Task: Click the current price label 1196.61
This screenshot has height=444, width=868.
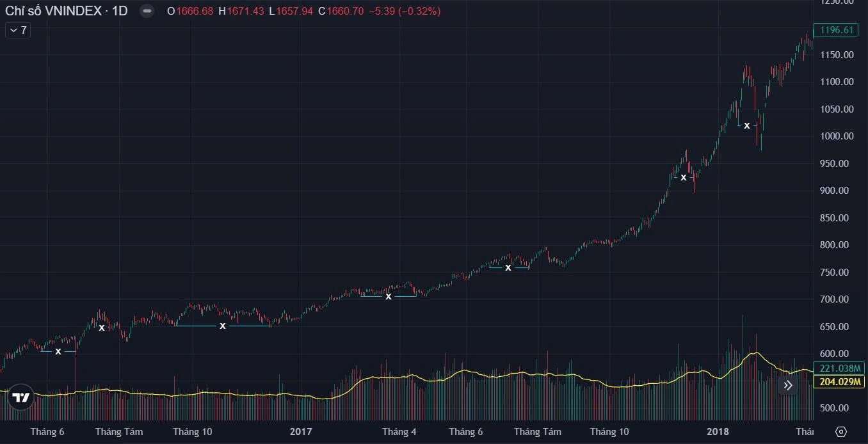Action: coord(835,30)
